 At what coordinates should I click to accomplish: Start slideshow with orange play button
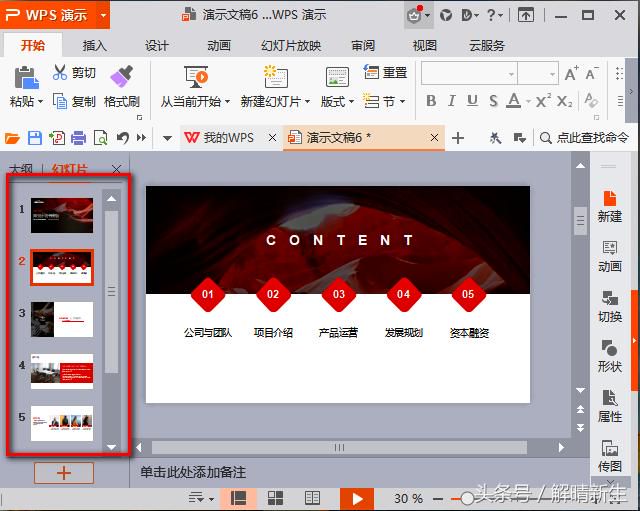tap(357, 498)
